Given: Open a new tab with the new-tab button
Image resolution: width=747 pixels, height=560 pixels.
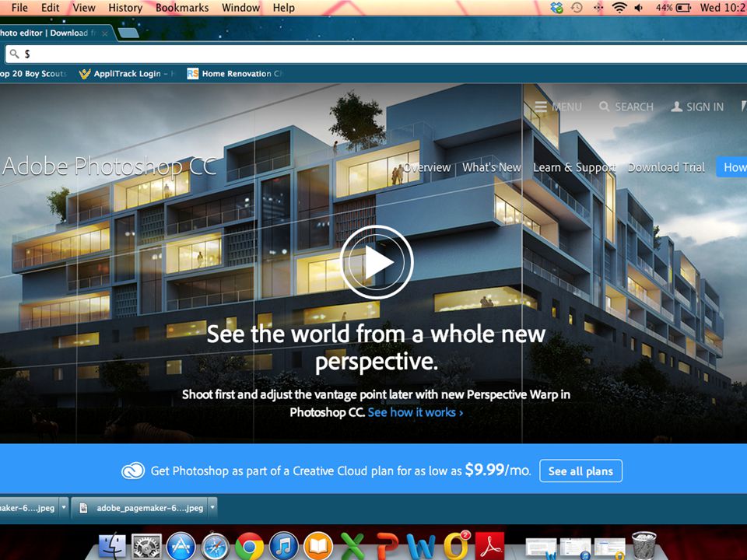Looking at the screenshot, I should pos(128,33).
